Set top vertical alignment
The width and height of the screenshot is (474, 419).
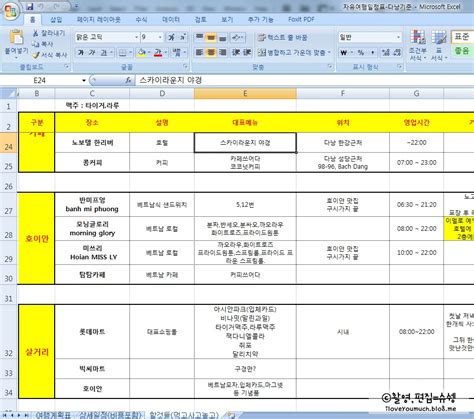pos(199,37)
